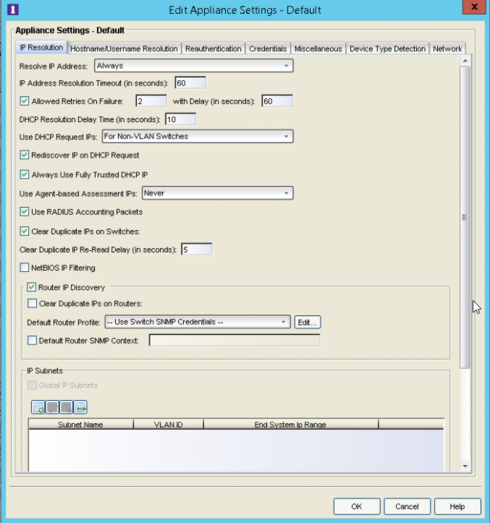This screenshot has height=523, width=490.
Task: Toggle Allowed Retries On Failure checkbox
Action: tap(24, 101)
